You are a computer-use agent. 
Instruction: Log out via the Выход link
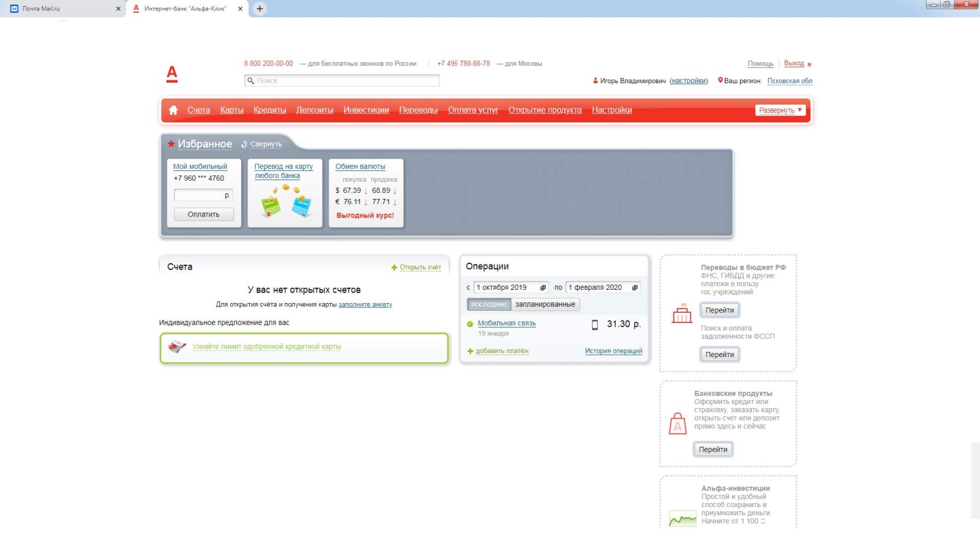tap(794, 63)
